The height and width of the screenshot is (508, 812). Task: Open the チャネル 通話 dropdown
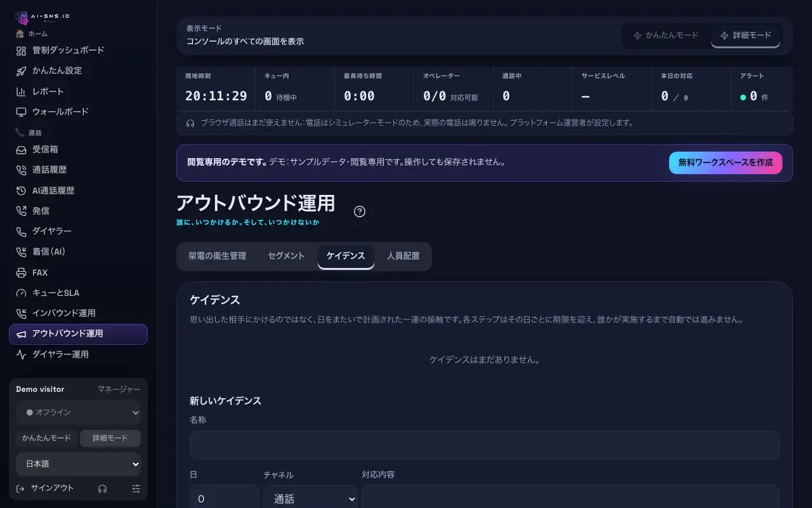pos(311,499)
